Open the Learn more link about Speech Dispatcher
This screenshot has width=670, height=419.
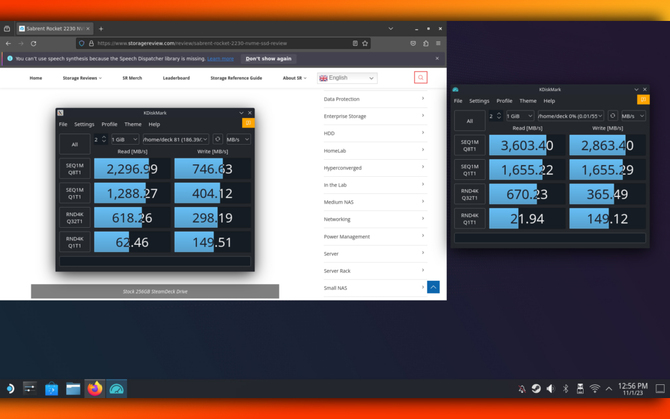coord(220,59)
